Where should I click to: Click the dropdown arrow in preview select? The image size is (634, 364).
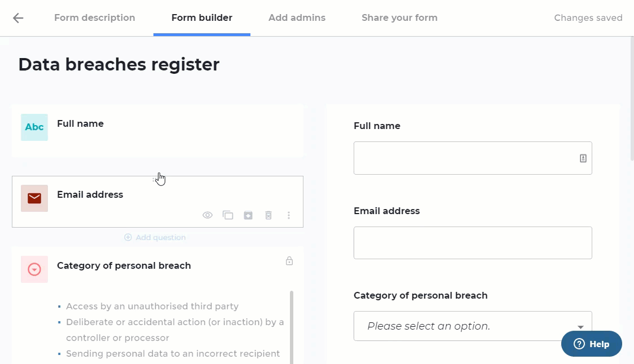pos(580,327)
